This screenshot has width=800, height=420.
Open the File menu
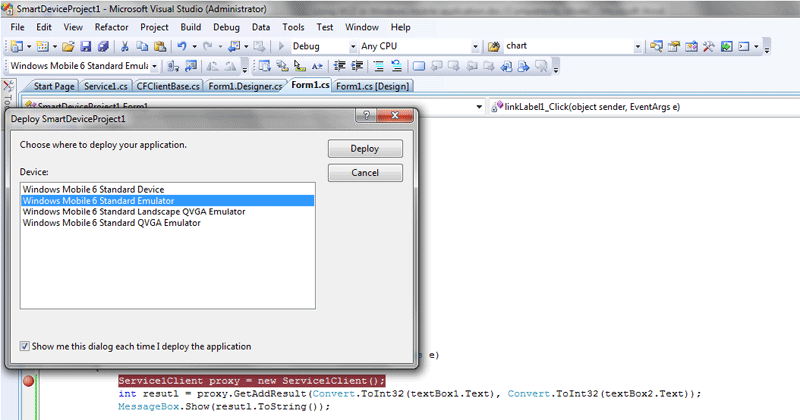click(17, 27)
